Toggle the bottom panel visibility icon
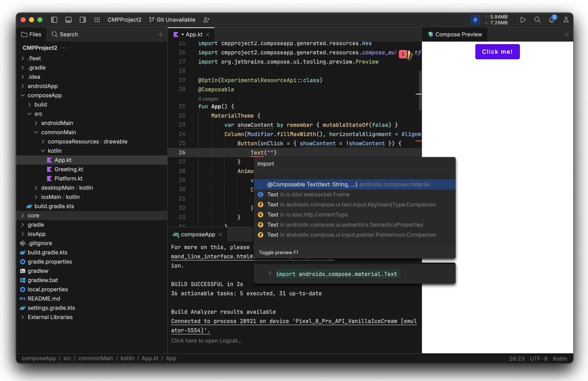588x381 pixels. [x=68, y=20]
